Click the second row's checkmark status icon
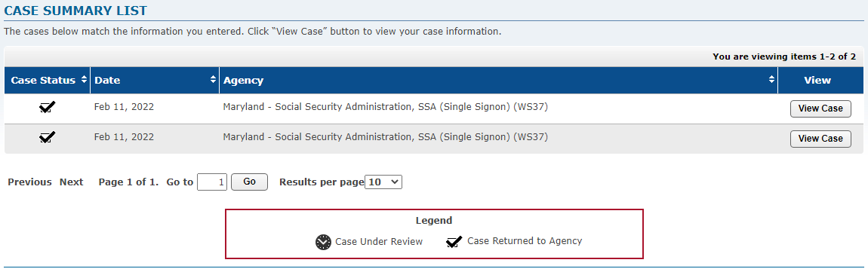This screenshot has height=272, width=868. coord(48,136)
